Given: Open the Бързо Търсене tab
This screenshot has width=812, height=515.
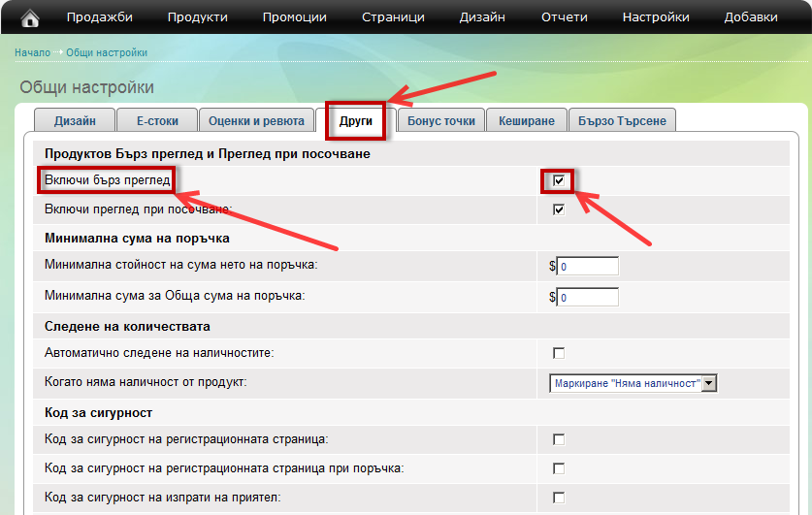Looking at the screenshot, I should coord(622,121).
